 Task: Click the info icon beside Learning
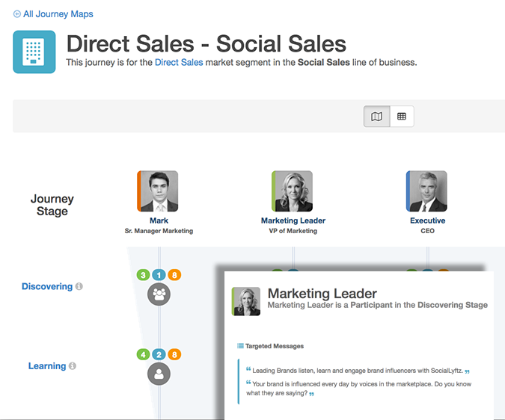[73, 366]
